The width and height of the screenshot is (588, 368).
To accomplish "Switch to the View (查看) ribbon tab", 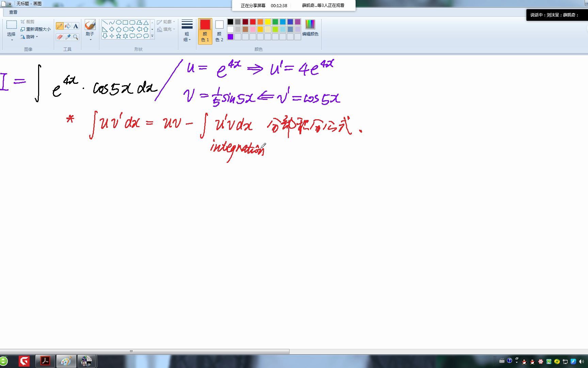I will coord(13,12).
